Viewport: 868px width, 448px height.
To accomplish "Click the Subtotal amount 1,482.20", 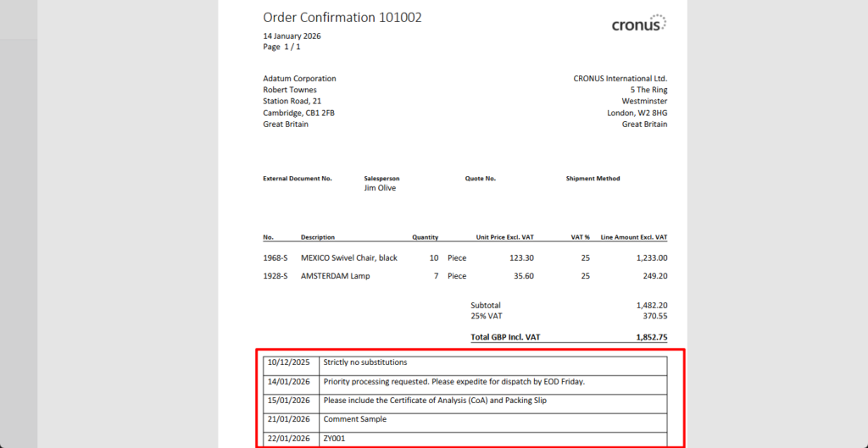I will [651, 305].
